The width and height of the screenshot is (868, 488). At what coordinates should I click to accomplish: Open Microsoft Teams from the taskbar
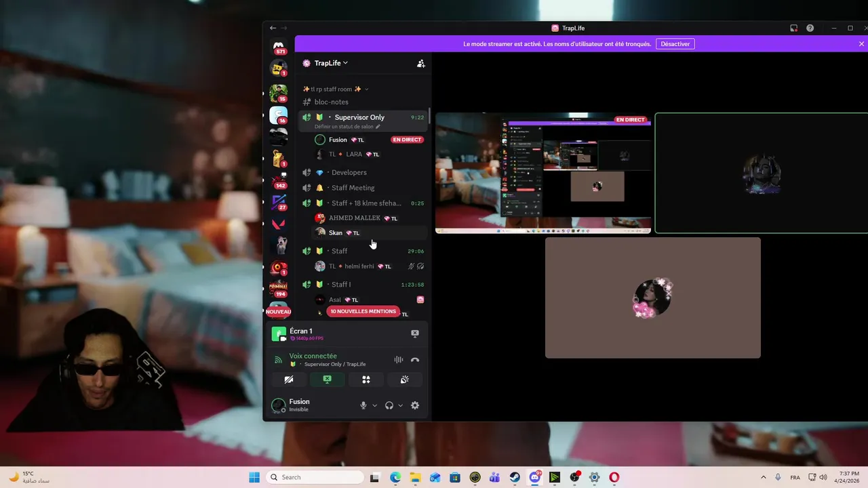(495, 477)
